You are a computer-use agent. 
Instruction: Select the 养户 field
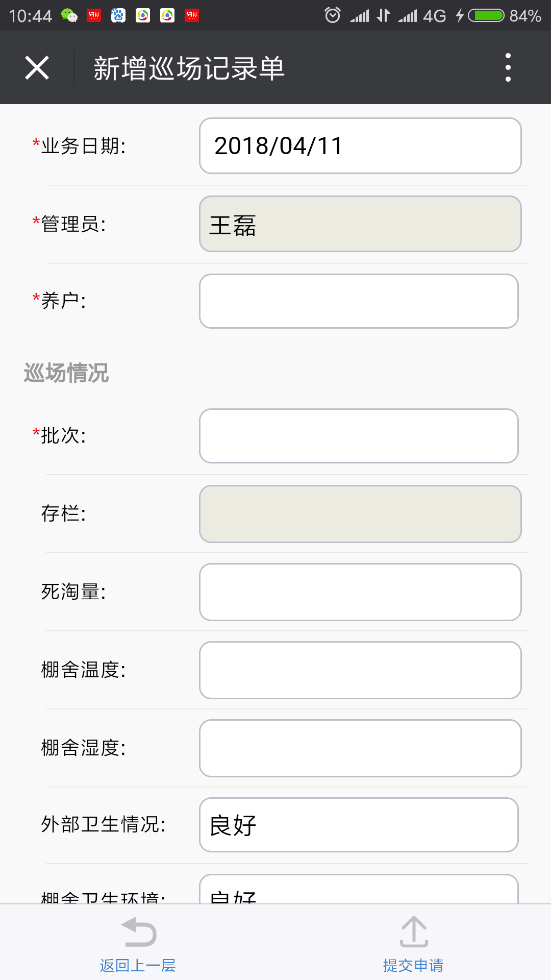point(359,301)
